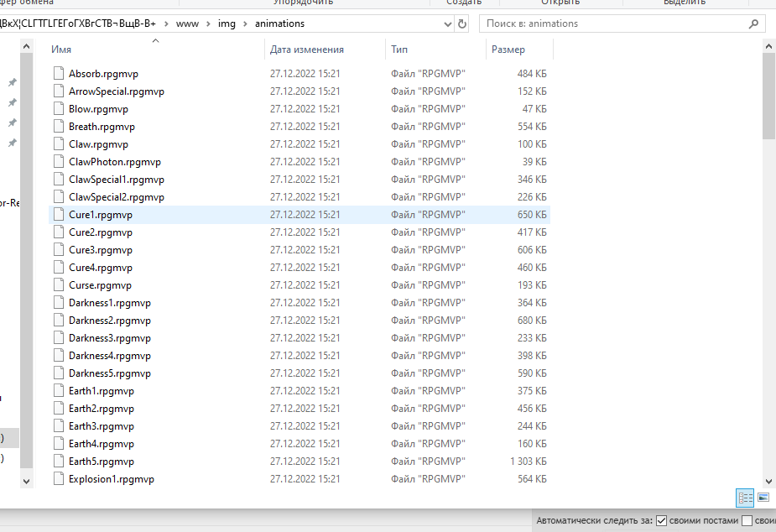Click the file icon of Absorb.rpgmvp
Screen dimensions: 776x532
click(59, 73)
